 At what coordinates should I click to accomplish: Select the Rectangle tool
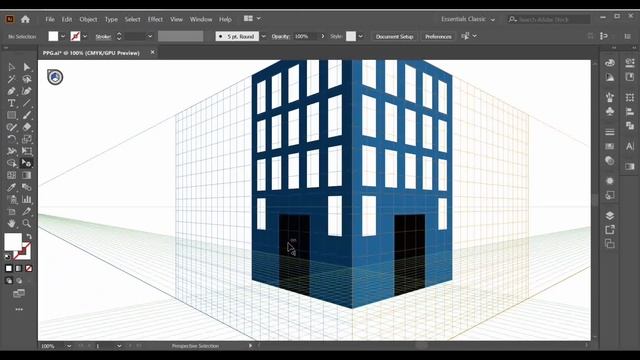11,115
